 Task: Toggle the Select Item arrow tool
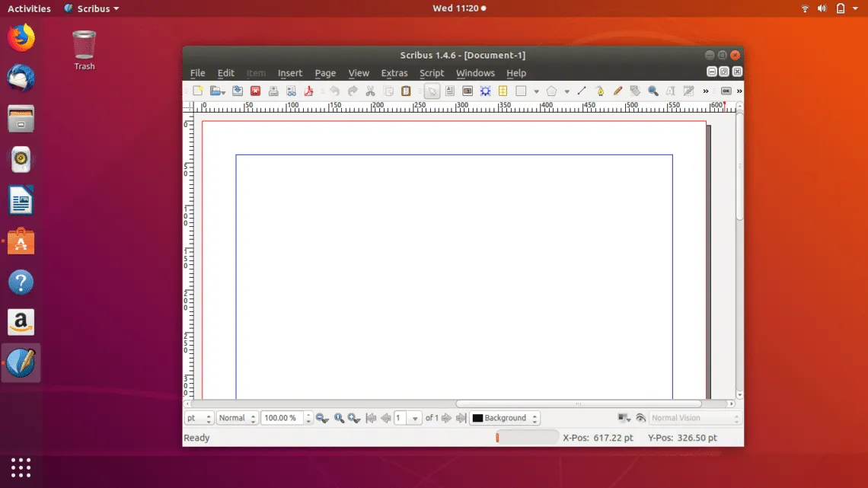pyautogui.click(x=432, y=91)
